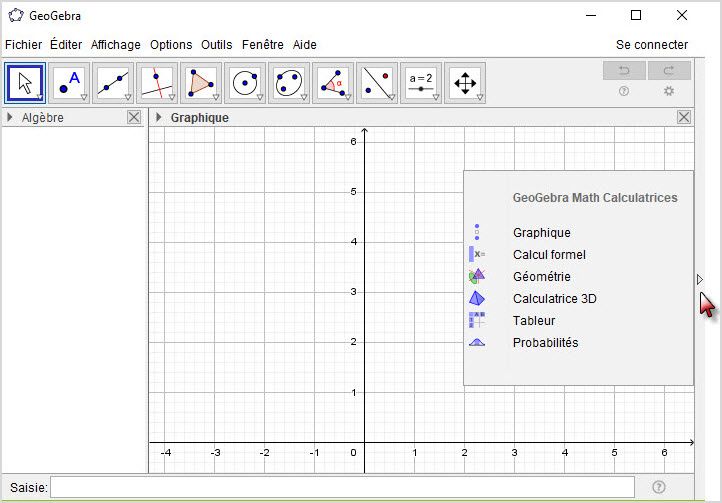722x503 pixels.
Task: Click Se connecter to sign in
Action: pos(652,45)
